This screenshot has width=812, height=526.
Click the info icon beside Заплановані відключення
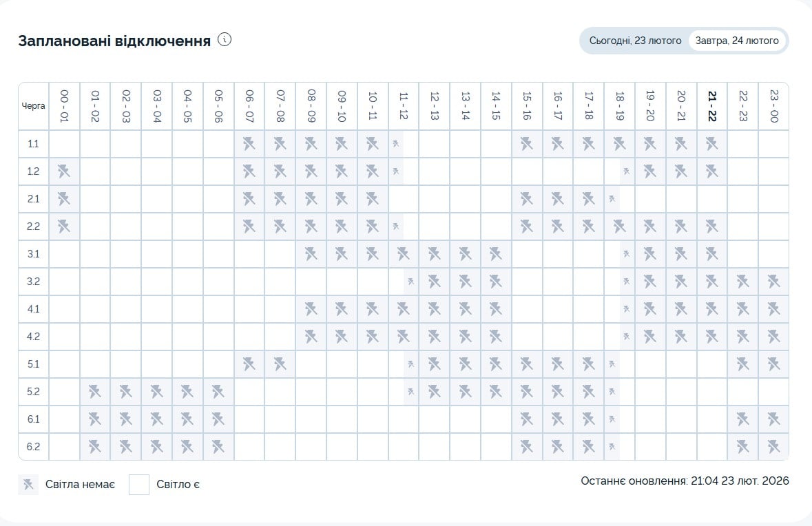click(225, 39)
